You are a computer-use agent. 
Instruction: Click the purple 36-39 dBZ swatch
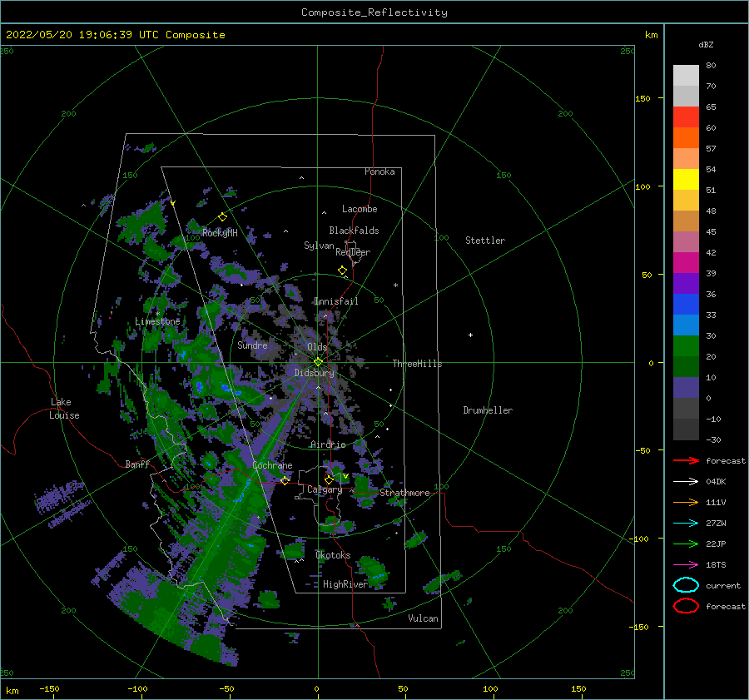pos(686,283)
